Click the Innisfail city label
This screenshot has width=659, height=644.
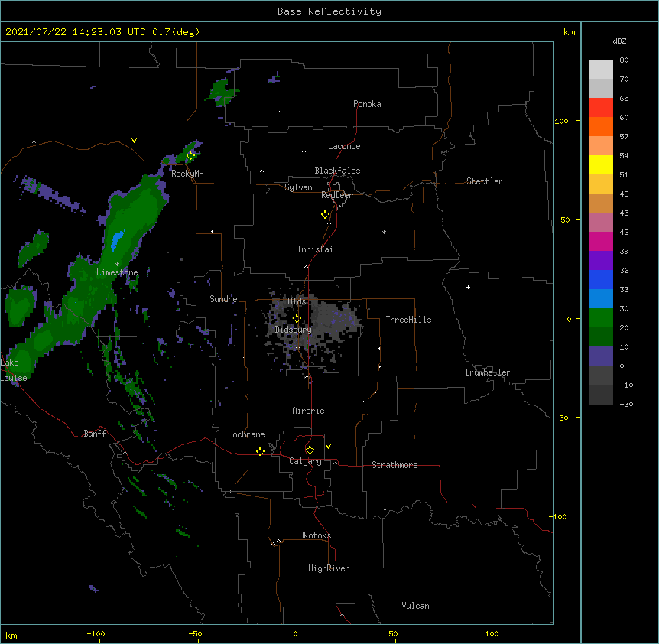point(317,249)
